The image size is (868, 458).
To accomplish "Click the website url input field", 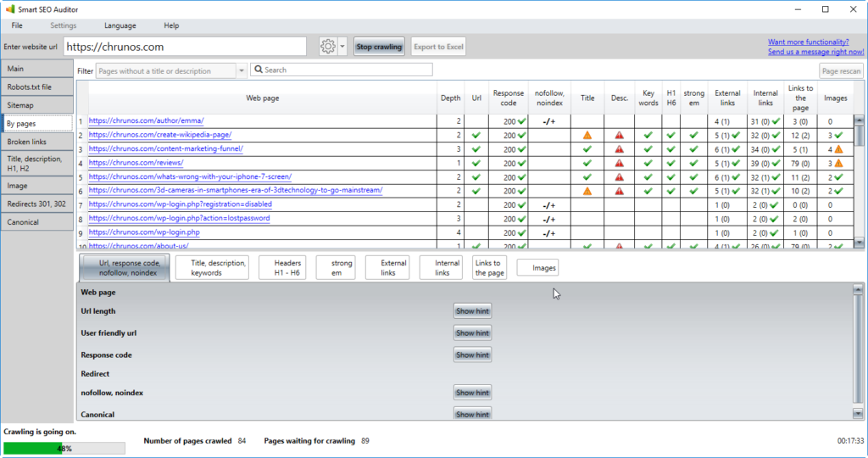I will 185,47.
